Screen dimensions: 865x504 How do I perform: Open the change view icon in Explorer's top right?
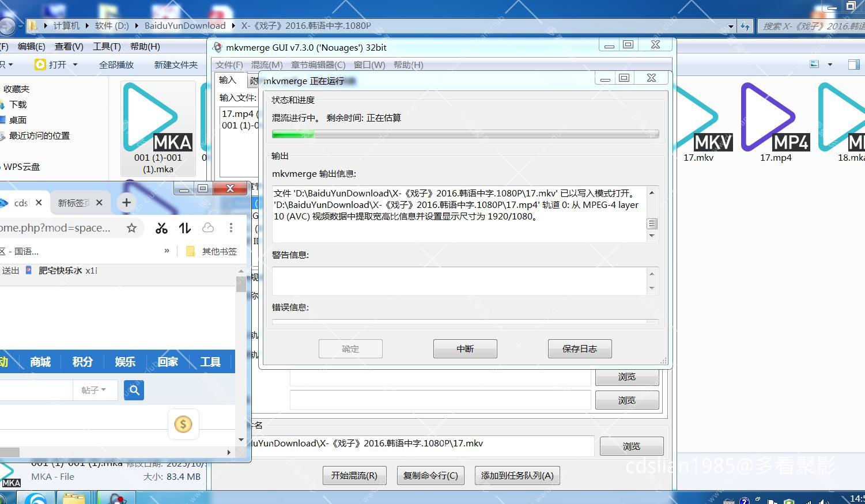[814, 64]
